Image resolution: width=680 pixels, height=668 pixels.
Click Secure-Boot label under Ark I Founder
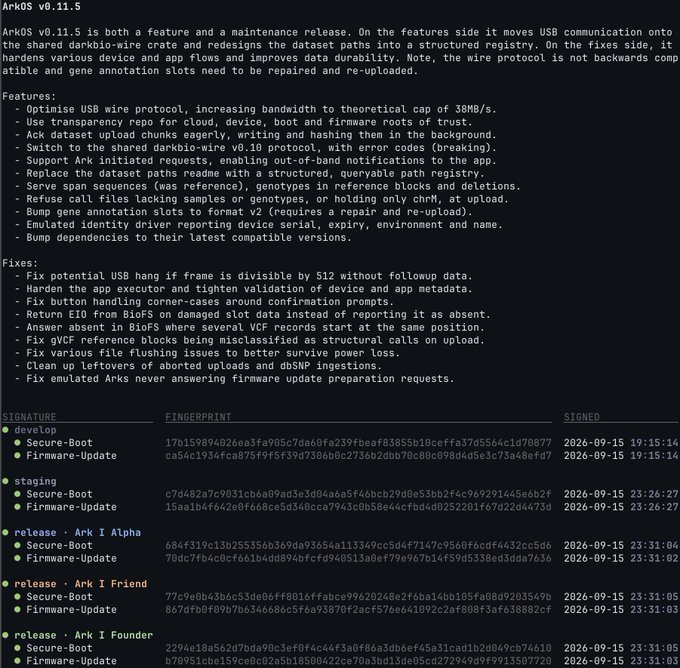coord(59,648)
